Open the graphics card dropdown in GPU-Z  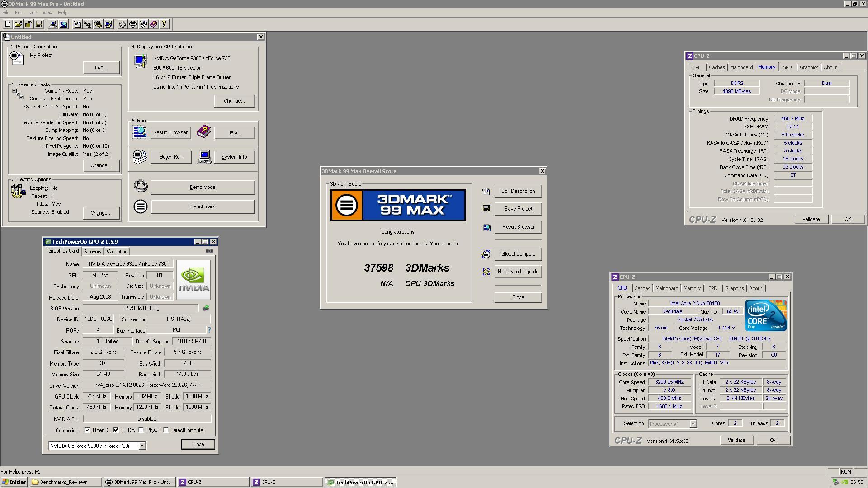142,446
